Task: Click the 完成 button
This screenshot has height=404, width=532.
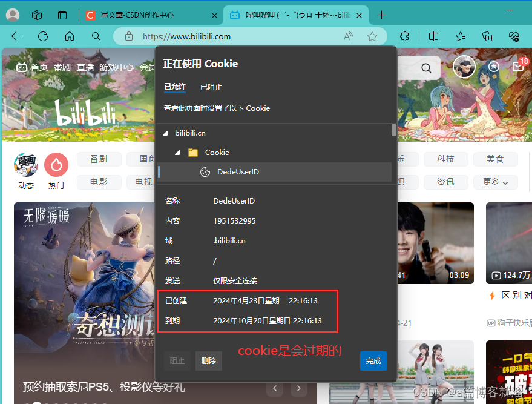Action: pos(373,360)
